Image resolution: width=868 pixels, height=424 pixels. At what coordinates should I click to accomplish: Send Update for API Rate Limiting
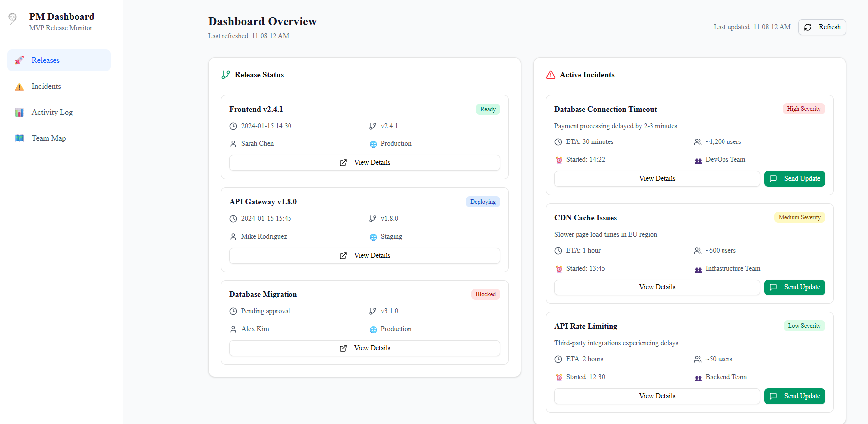pos(794,396)
